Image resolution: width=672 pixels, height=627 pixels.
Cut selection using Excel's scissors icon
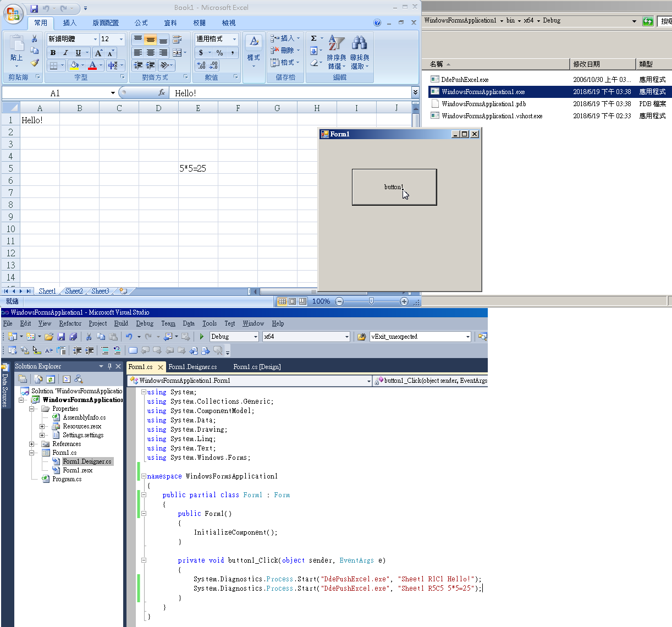pyautogui.click(x=35, y=39)
